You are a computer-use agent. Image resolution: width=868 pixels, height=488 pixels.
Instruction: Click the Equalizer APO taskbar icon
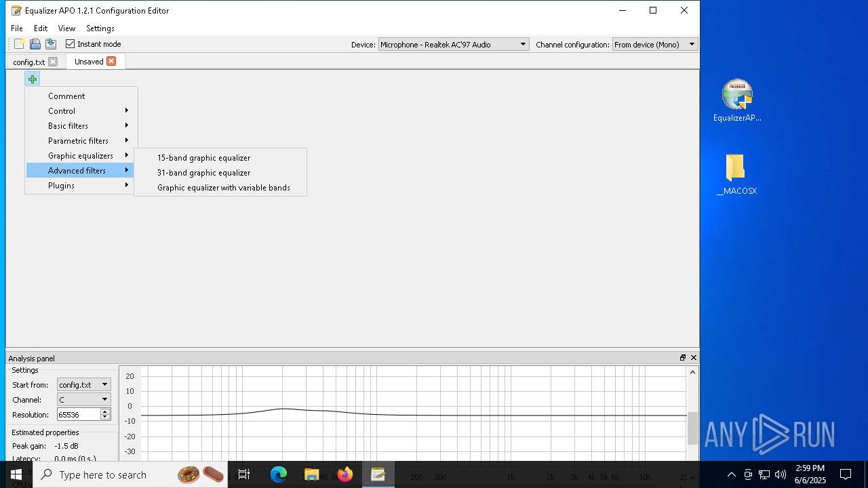click(x=378, y=474)
